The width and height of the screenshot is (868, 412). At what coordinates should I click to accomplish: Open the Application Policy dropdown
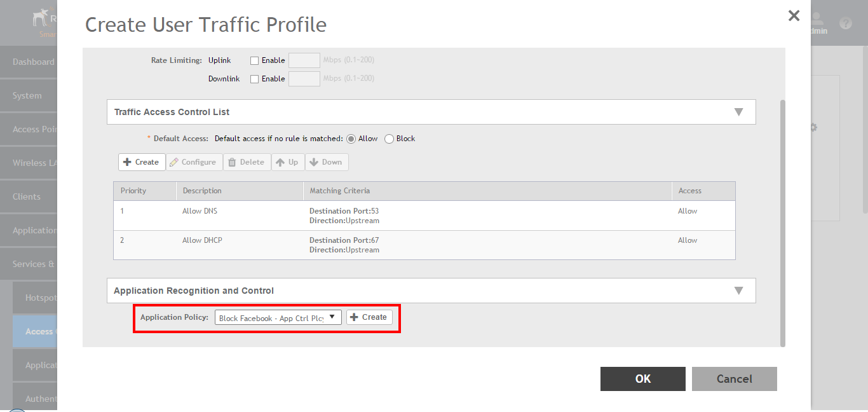pyautogui.click(x=278, y=317)
